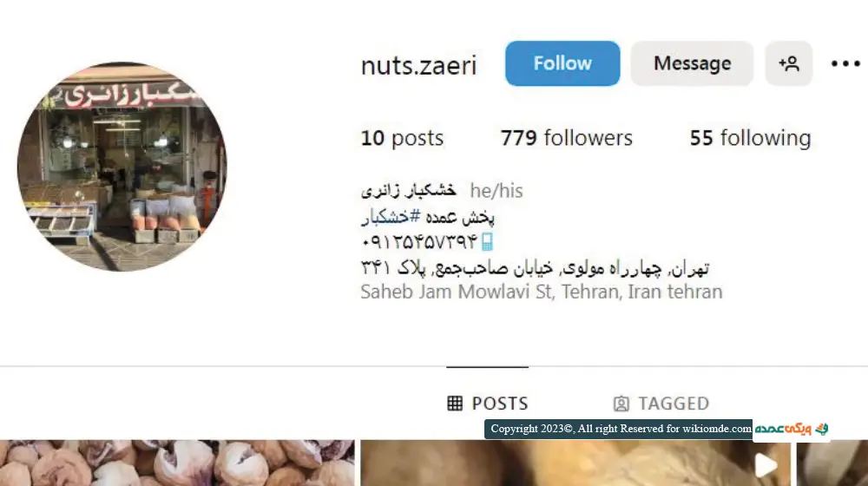868x486 pixels.
Task: View the 55 following list
Action: click(x=750, y=138)
